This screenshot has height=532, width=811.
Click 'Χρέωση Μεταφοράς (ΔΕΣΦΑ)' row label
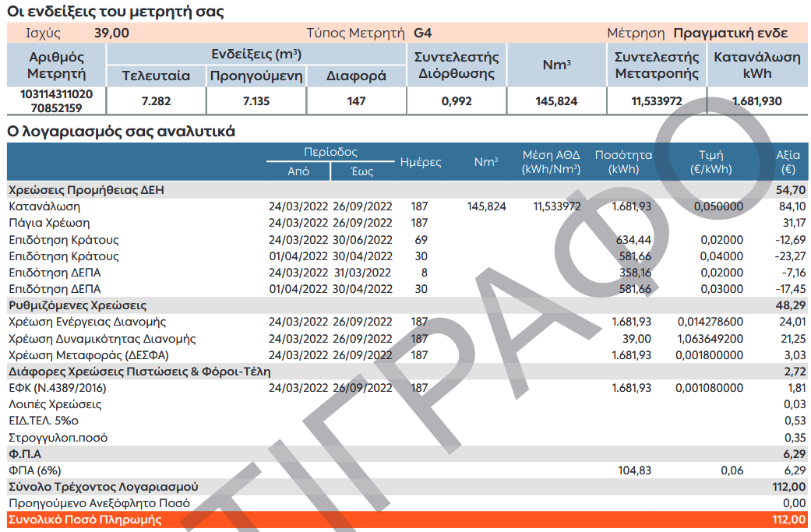(x=89, y=356)
